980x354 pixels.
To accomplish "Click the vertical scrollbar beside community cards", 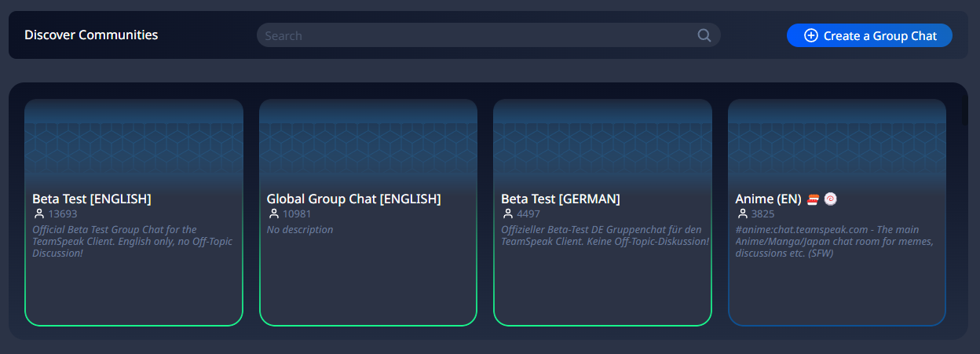I will tap(965, 110).
